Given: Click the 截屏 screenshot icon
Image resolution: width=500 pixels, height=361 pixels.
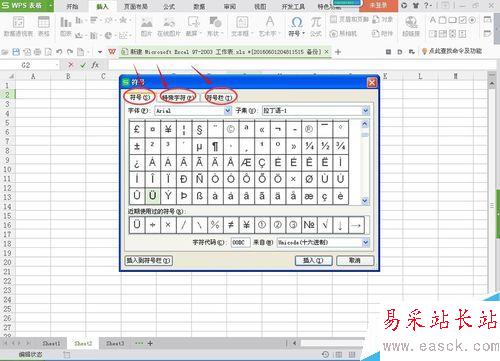Looking at the screenshot, I should point(193,23).
